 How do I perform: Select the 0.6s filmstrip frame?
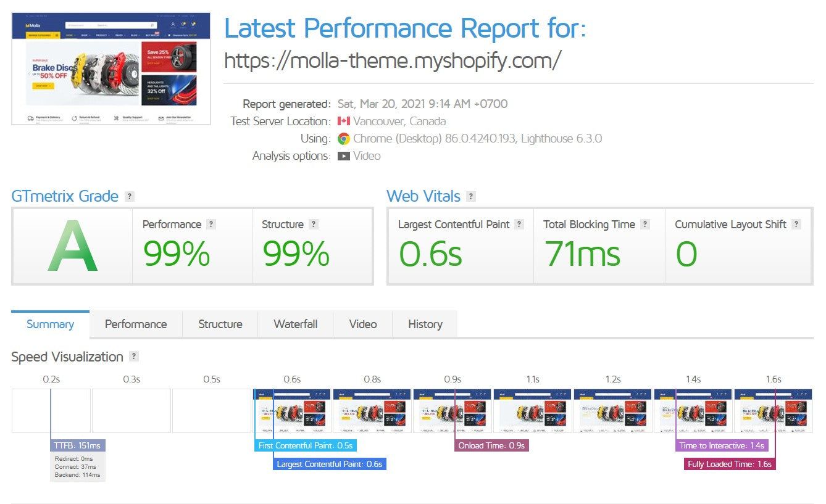(x=292, y=411)
